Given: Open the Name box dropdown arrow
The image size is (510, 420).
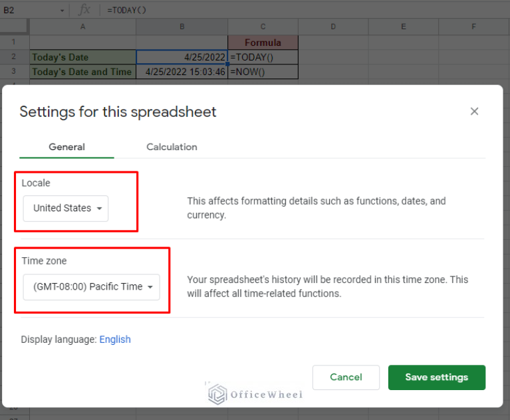Looking at the screenshot, I should (62, 10).
